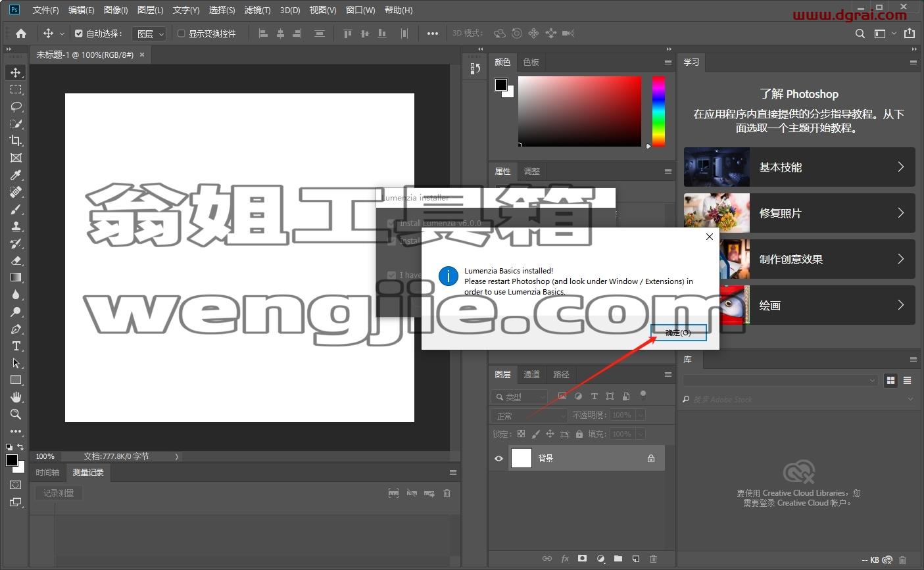924x570 pixels.
Task: Click the Home icon in options bar
Action: [21, 34]
